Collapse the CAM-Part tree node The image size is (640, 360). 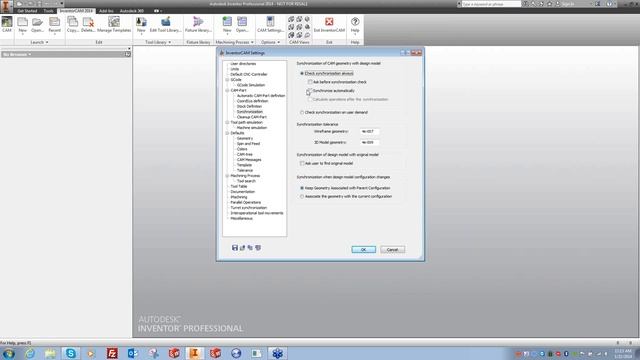227,90
